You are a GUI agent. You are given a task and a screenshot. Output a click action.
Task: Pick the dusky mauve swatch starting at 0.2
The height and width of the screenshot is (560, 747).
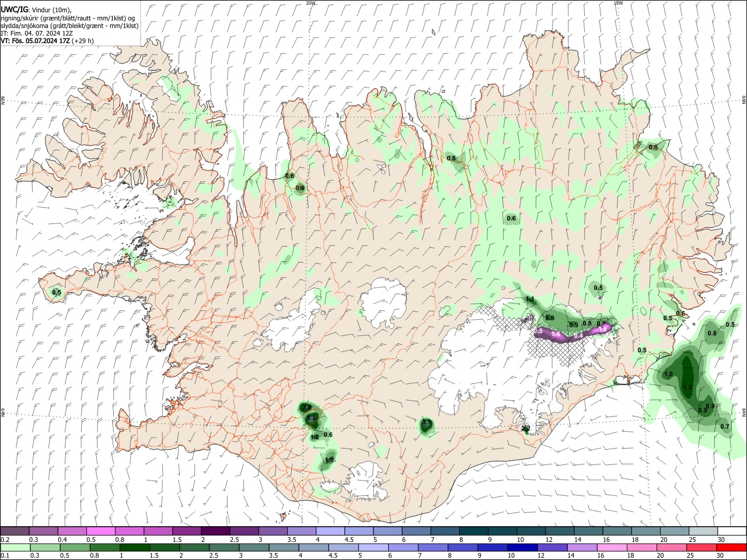point(15,531)
